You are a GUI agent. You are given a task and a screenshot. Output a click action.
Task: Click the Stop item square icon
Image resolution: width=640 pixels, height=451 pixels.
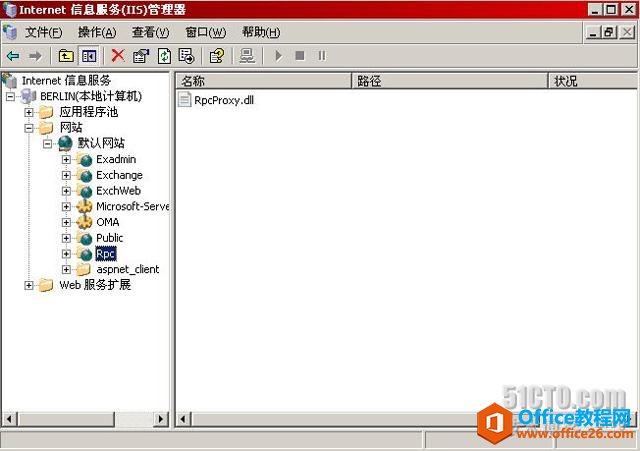300,56
